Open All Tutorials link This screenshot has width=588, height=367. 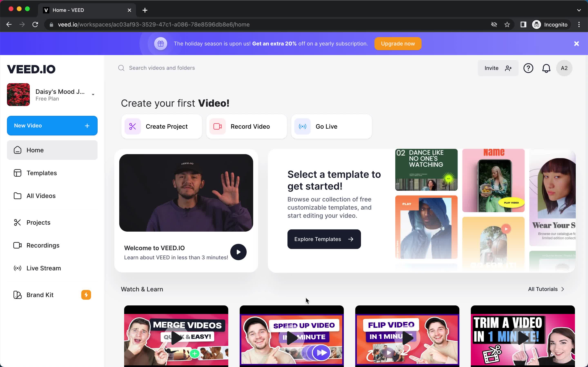pyautogui.click(x=546, y=289)
